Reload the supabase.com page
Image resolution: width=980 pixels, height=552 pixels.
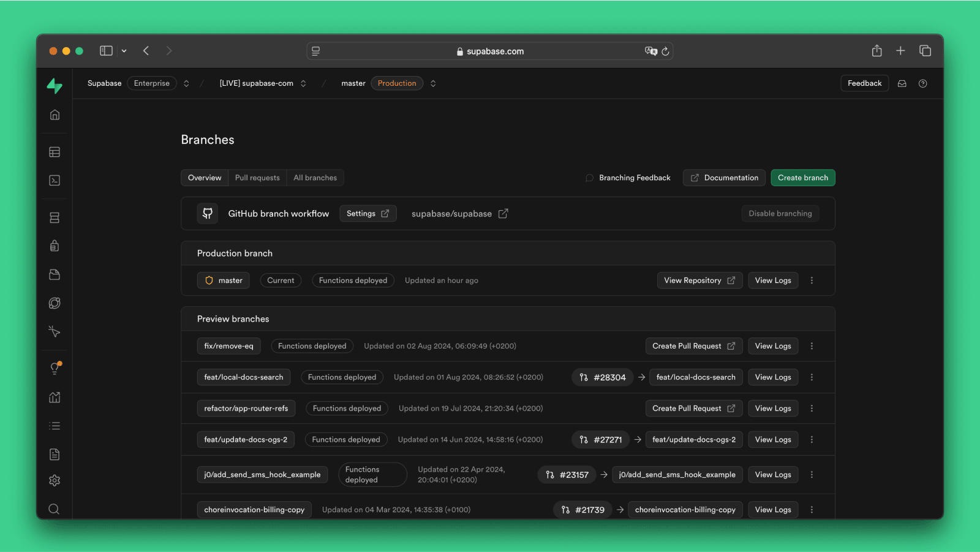pos(665,51)
